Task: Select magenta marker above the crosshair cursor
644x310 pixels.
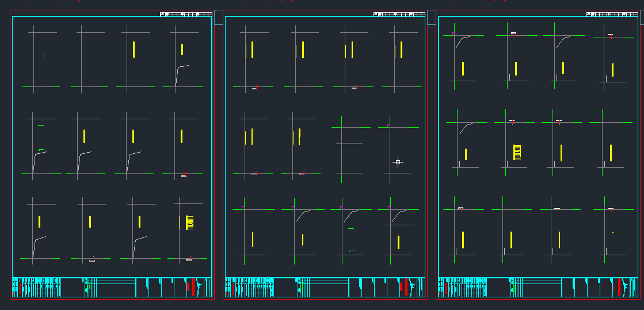Action: coord(388,124)
